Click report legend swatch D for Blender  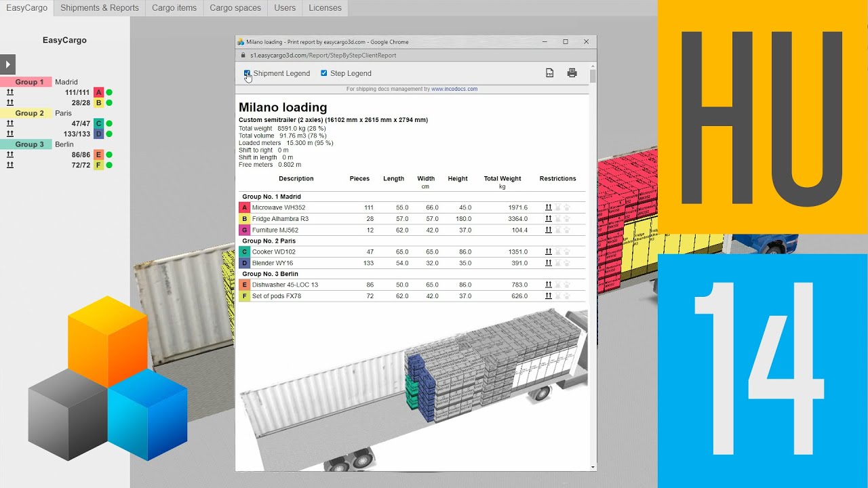point(245,263)
